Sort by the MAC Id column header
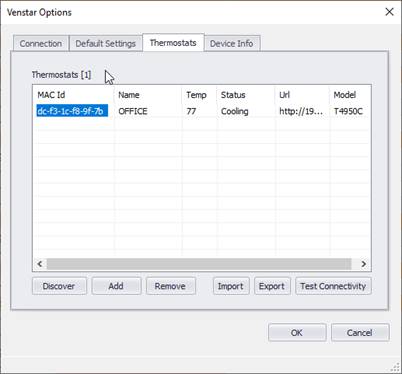The image size is (402, 374). point(74,95)
